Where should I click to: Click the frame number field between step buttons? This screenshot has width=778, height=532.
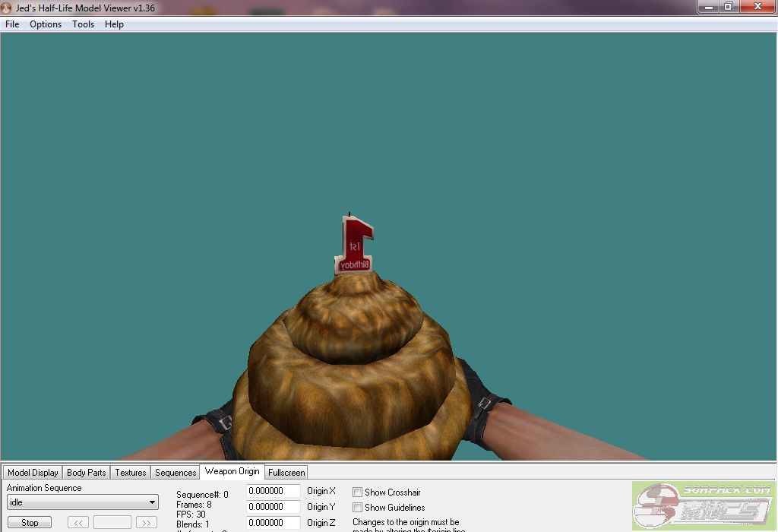112,523
